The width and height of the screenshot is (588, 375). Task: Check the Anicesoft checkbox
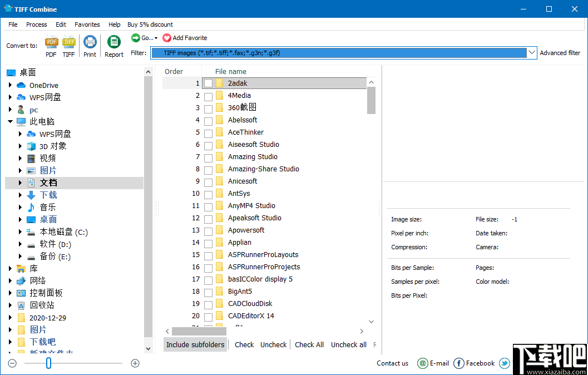(208, 182)
